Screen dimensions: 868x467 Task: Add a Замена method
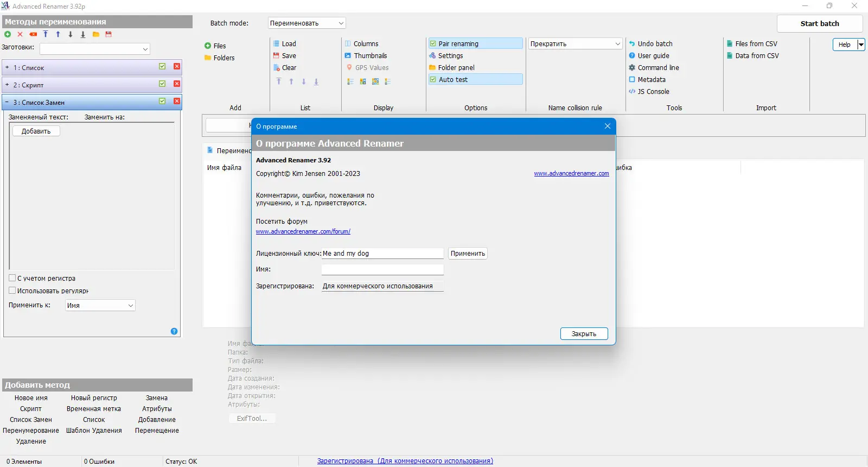click(x=157, y=398)
